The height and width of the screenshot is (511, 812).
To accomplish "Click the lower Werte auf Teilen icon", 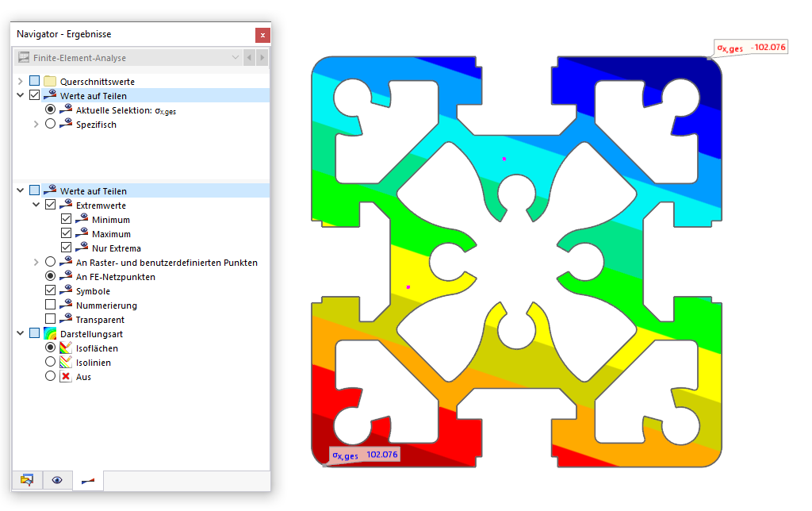I will tap(50, 190).
